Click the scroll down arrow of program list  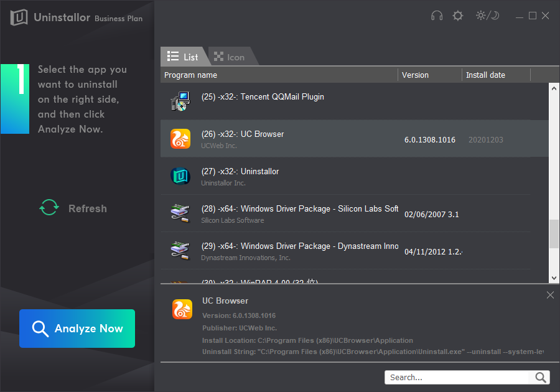coord(554,278)
